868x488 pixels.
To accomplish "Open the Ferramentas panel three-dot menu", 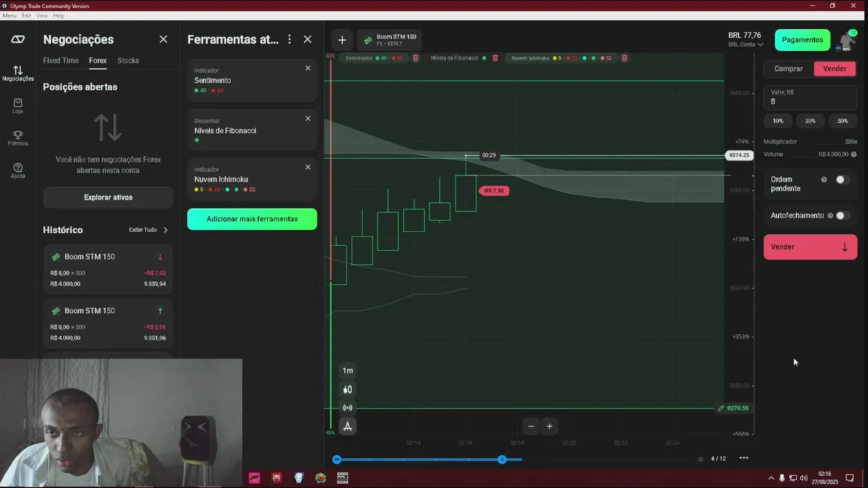I will 290,39.
